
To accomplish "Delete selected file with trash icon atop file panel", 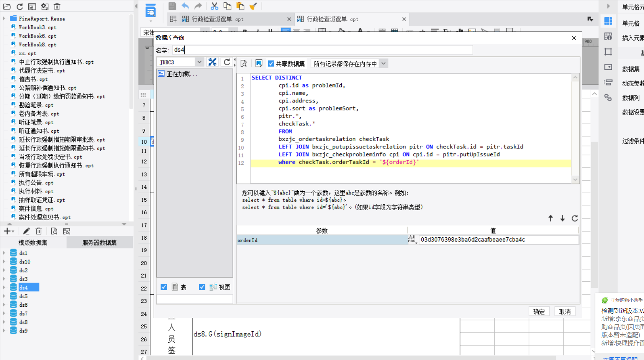I will (x=57, y=7).
